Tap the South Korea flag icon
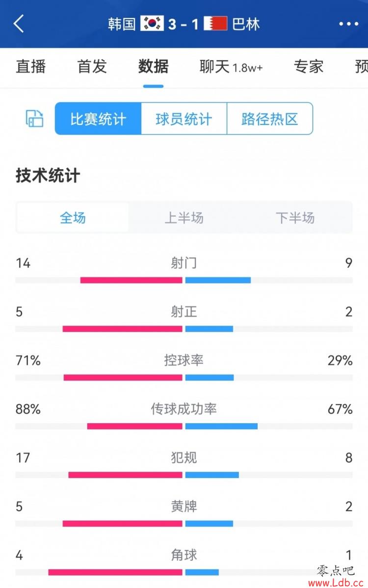 point(152,24)
